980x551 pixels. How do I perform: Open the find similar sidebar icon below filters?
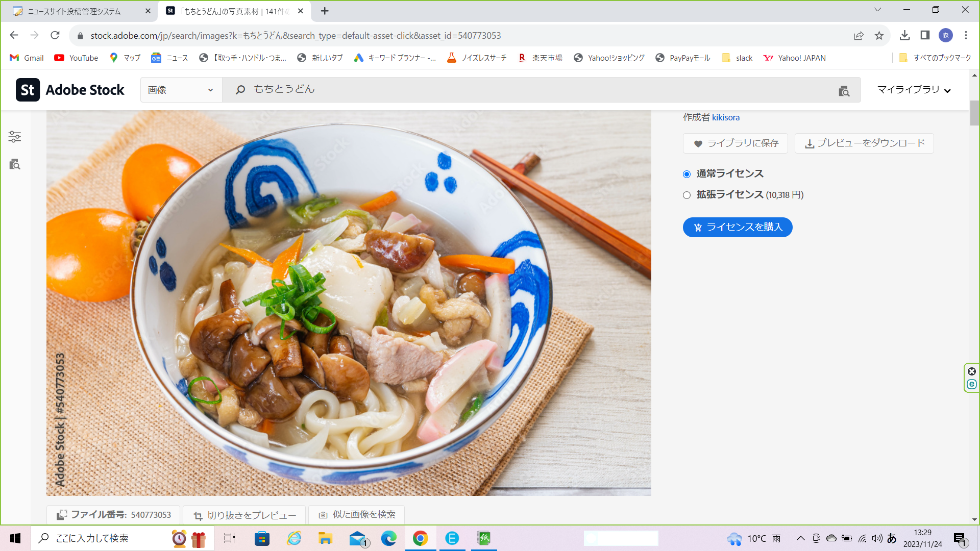click(x=15, y=164)
